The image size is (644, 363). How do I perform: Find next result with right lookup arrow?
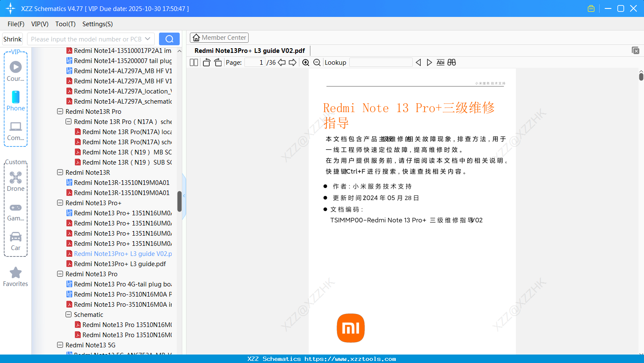pos(429,62)
